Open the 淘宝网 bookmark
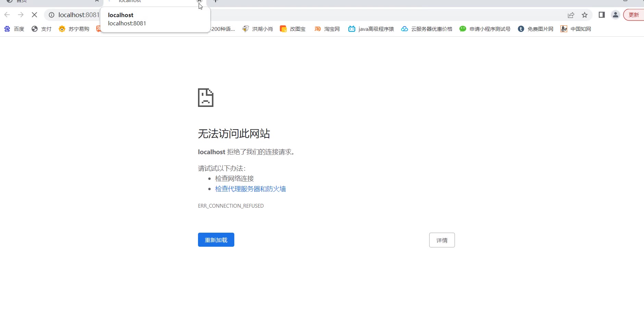644x318 pixels. click(x=327, y=29)
